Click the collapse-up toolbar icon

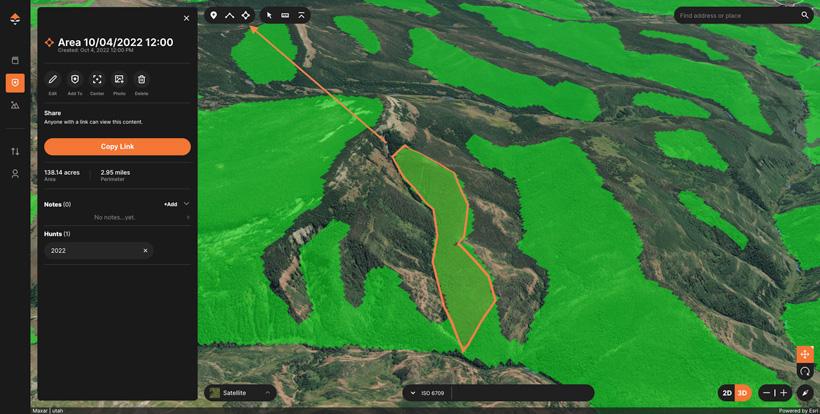click(x=301, y=15)
